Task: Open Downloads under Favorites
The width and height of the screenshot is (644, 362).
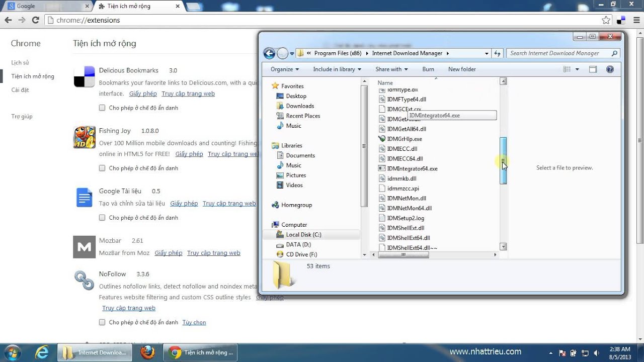Action: 295,106
